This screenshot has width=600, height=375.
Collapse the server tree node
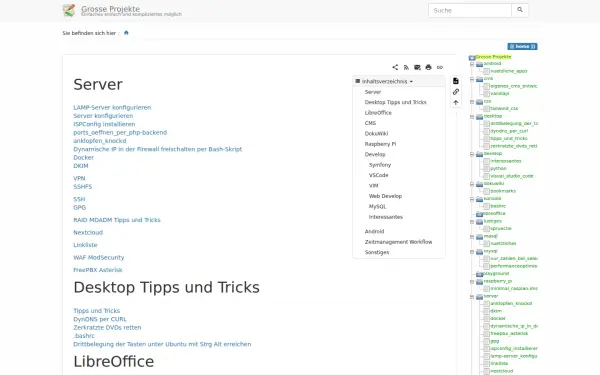click(x=472, y=297)
